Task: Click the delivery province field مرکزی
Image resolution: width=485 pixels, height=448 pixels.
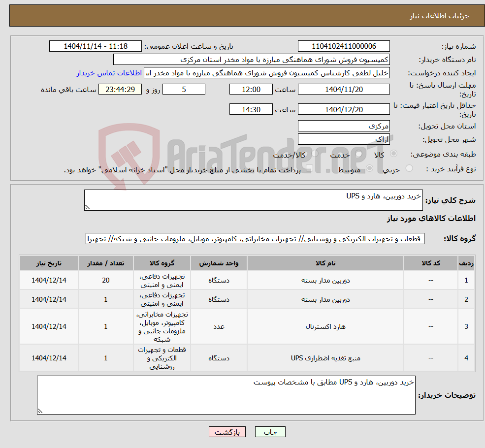Action: pos(344,126)
